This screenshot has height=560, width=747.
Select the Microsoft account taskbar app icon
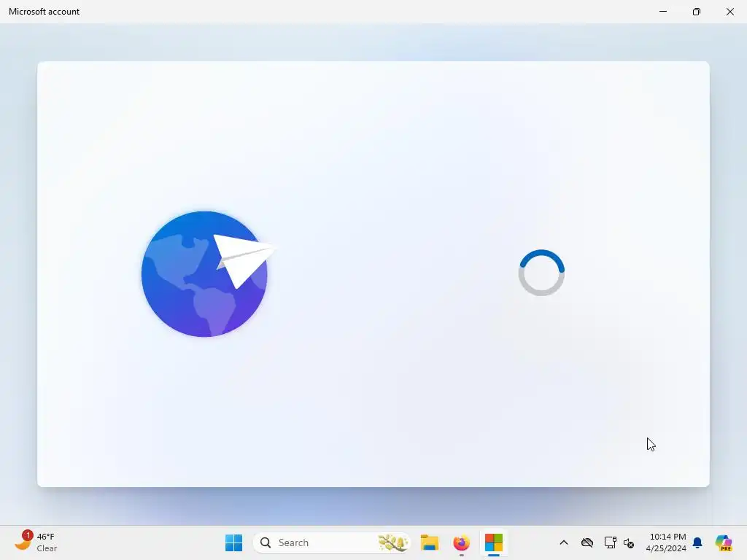(494, 542)
